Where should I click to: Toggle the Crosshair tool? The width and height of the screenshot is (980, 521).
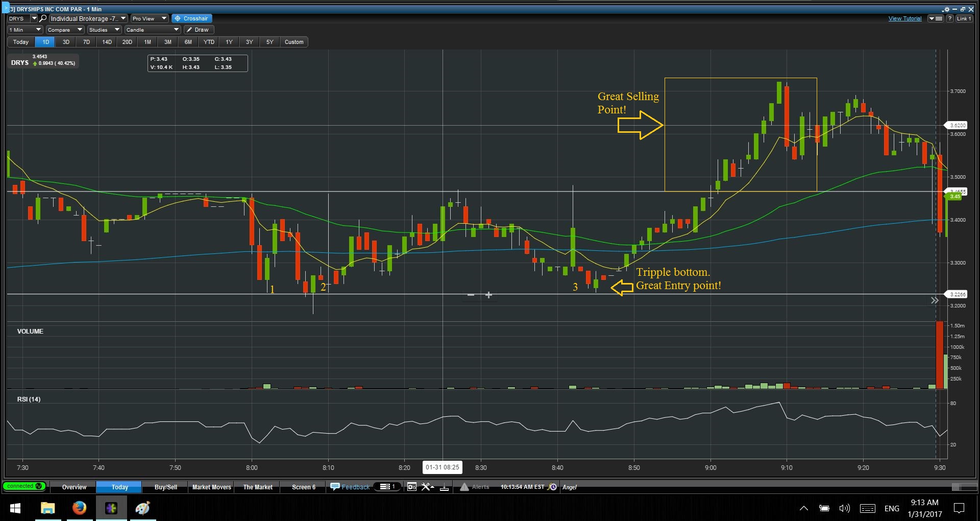click(x=191, y=18)
